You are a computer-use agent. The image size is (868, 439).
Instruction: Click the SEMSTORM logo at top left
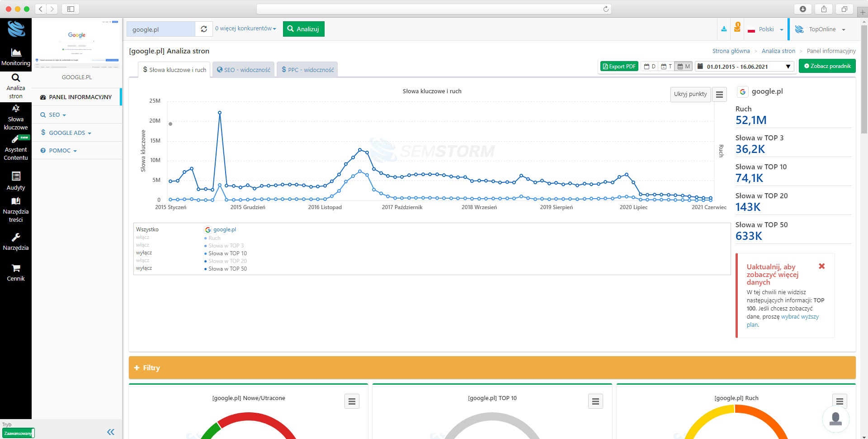[16, 29]
